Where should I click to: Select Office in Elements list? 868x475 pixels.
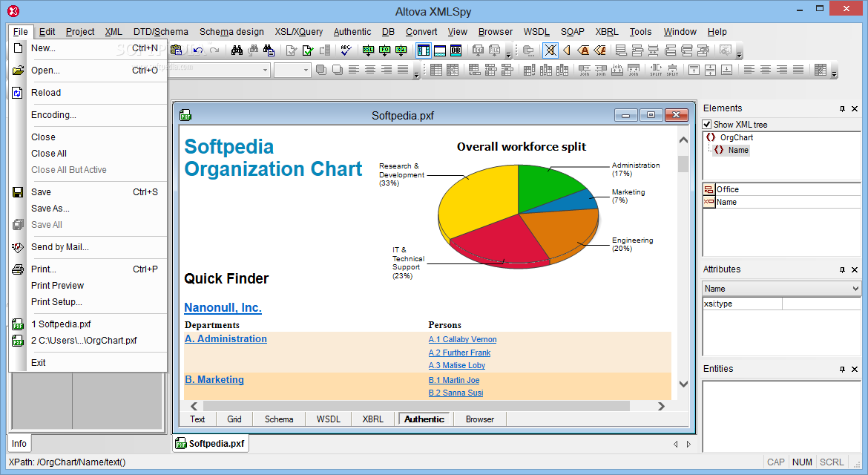coord(727,189)
